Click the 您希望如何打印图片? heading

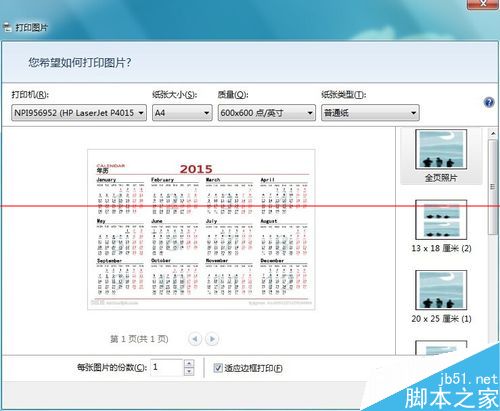coord(80,62)
